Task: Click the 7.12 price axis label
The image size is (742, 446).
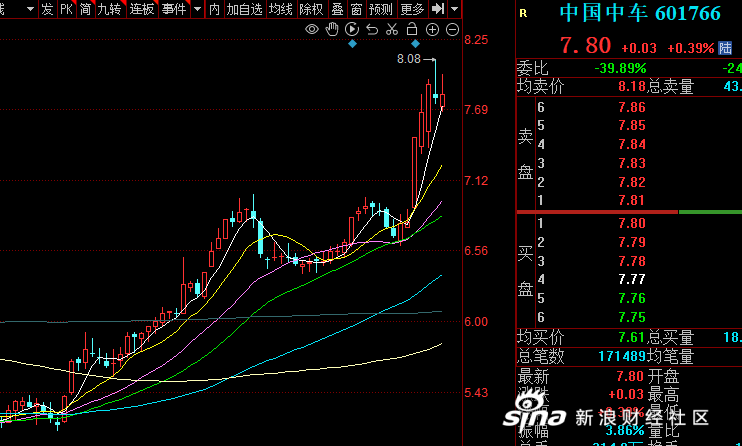Action: point(476,181)
